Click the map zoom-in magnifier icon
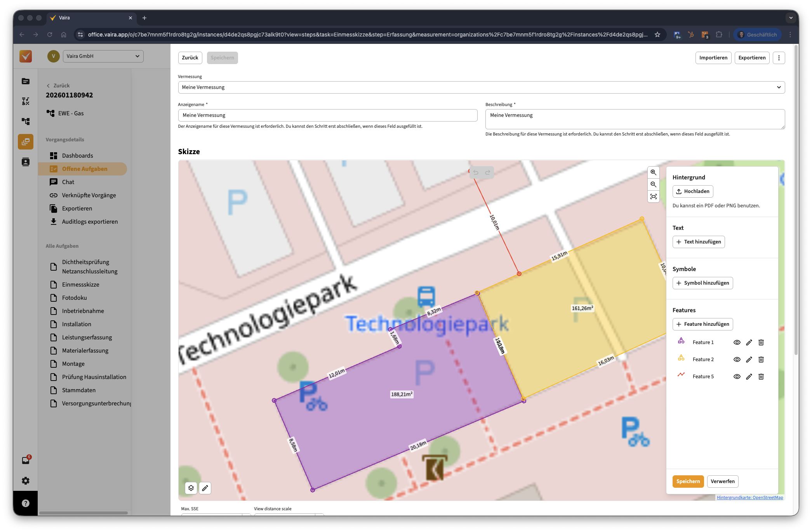 [x=654, y=172]
